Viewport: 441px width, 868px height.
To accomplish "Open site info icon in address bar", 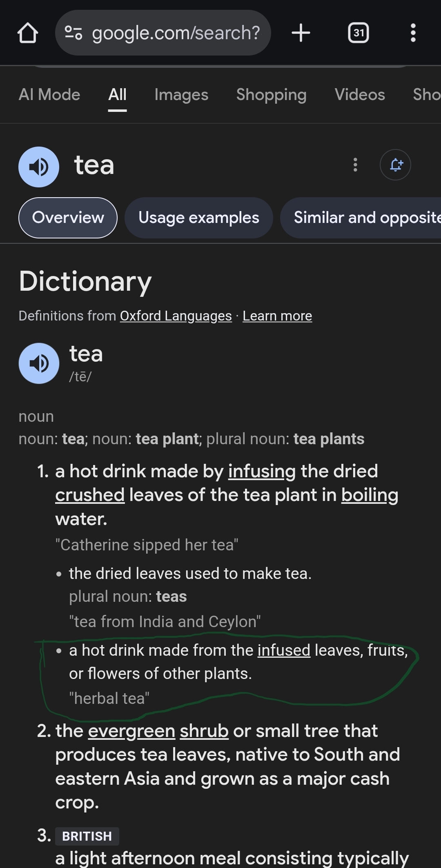I will click(73, 33).
